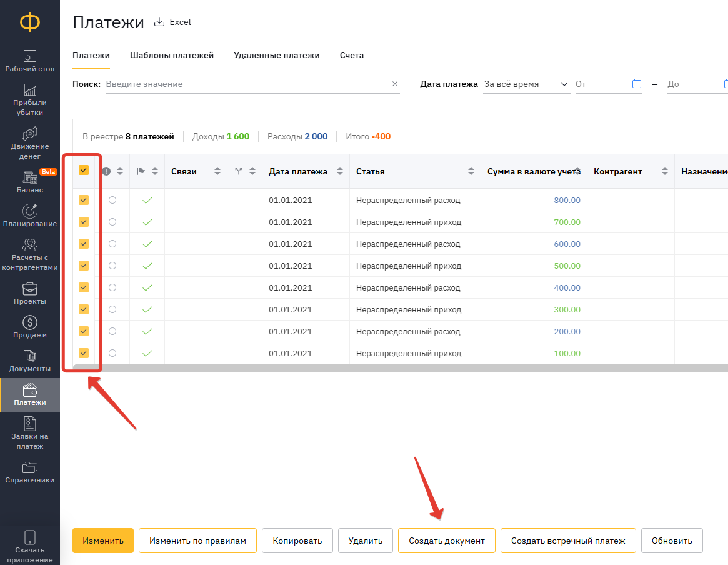Click the green checkmark in the 400.00 row
This screenshot has width=728, height=565.
(x=147, y=288)
